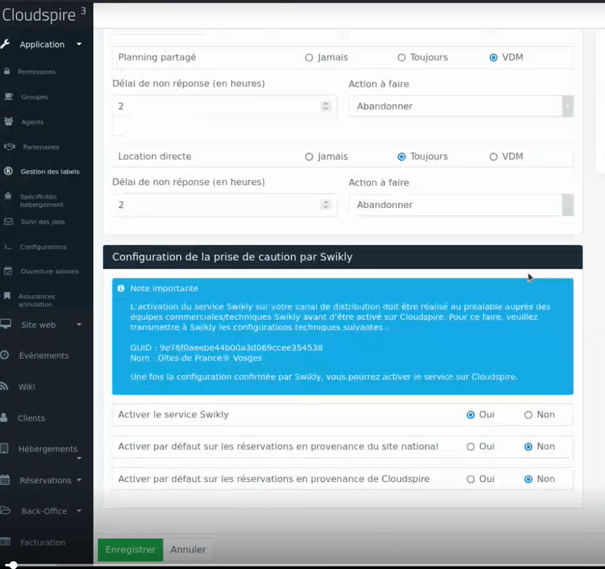Screen dimensions: 605x569
Task: Click the Cloudspire logo
Action: point(44,15)
